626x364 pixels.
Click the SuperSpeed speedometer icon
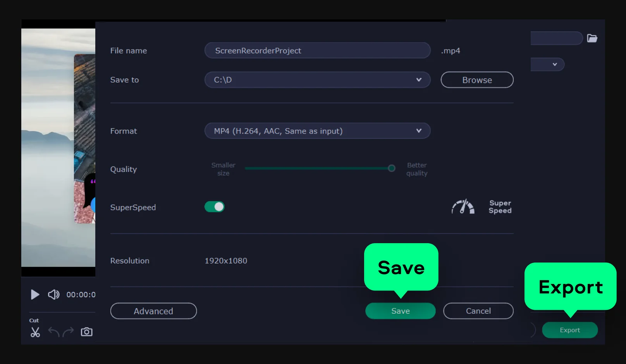click(463, 207)
